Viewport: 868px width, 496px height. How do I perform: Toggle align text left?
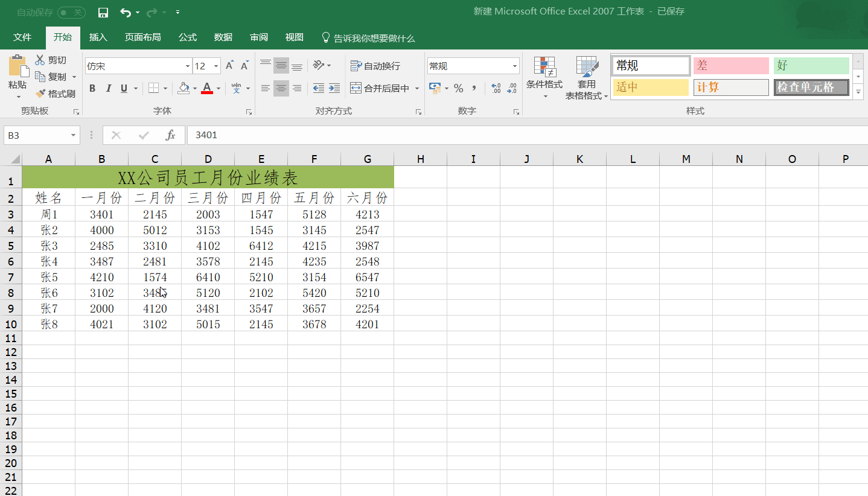tap(266, 88)
